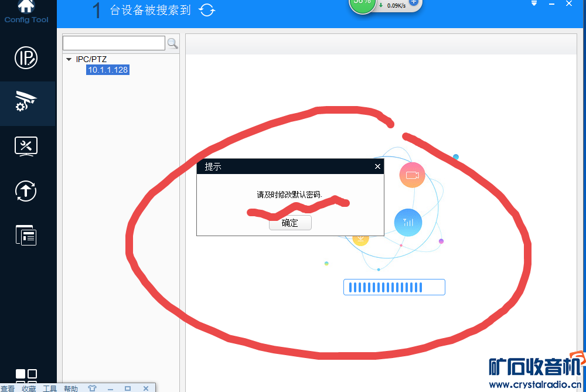Select the IPC/PTZ group label
This screenshot has height=392, width=586.
[91, 59]
